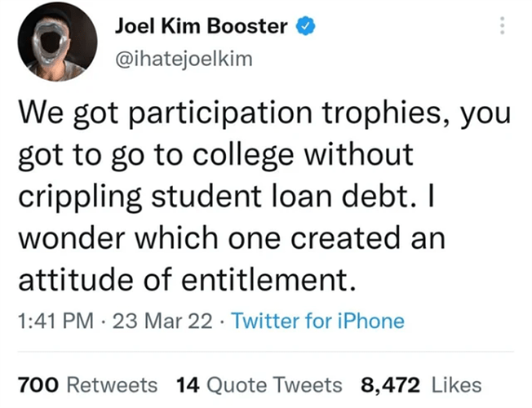Image resolution: width=532 pixels, height=408 pixels.
Task: Open Joel Kim Booster's profile picture
Action: pos(58,42)
